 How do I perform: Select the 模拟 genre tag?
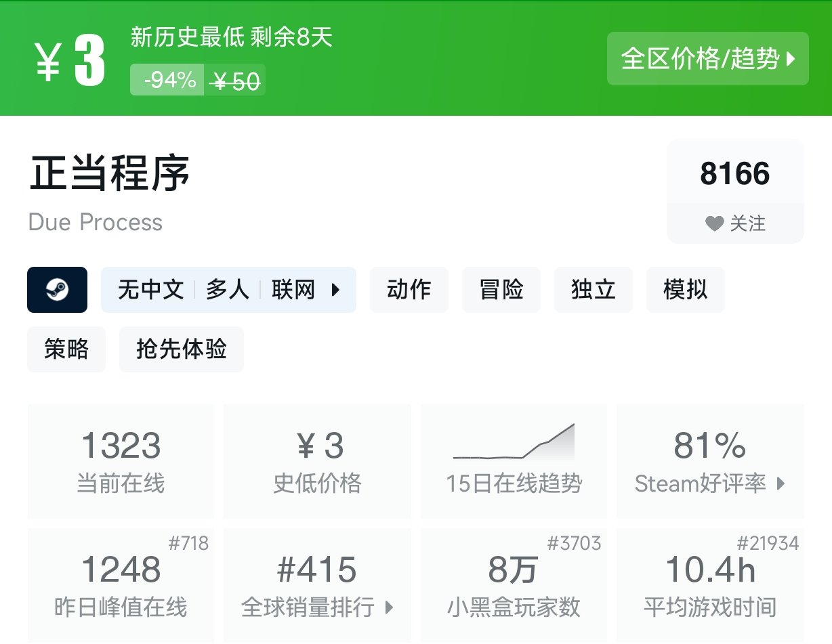(x=686, y=290)
